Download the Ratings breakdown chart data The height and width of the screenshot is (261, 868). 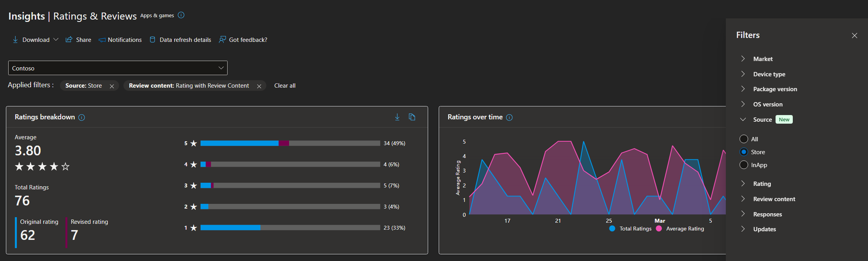(397, 117)
